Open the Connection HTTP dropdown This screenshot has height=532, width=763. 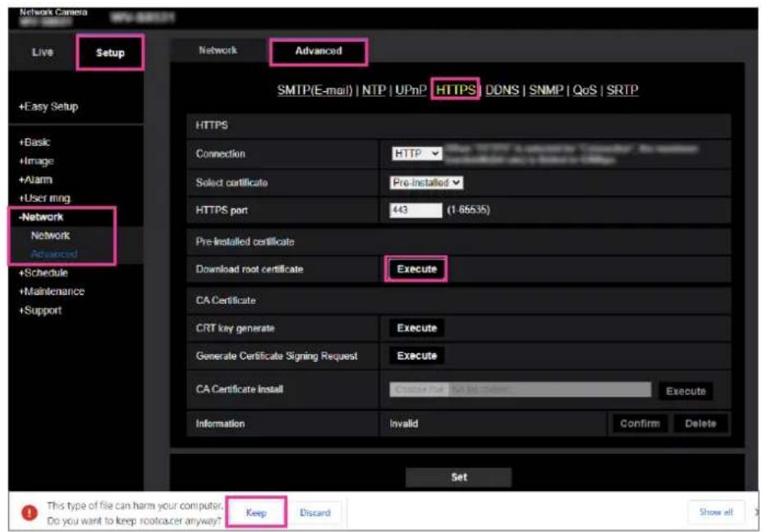(x=416, y=154)
